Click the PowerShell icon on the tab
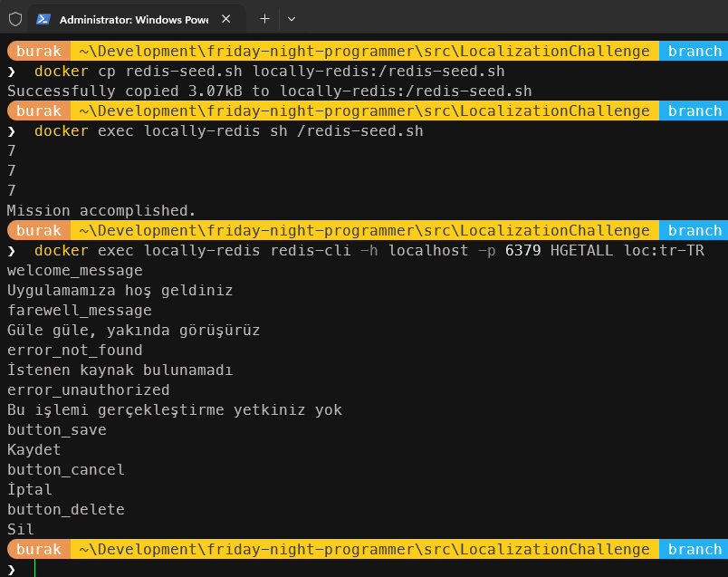Viewport: 728px width, 577px height. tap(43, 19)
